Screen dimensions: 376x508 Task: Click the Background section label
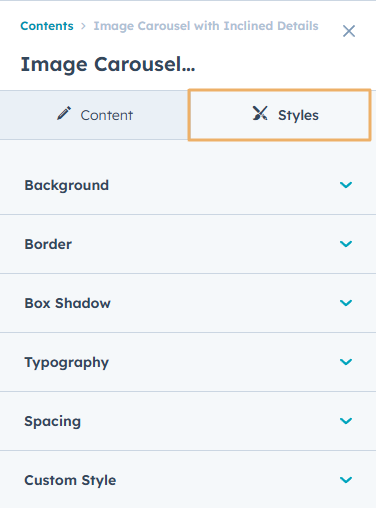point(67,185)
